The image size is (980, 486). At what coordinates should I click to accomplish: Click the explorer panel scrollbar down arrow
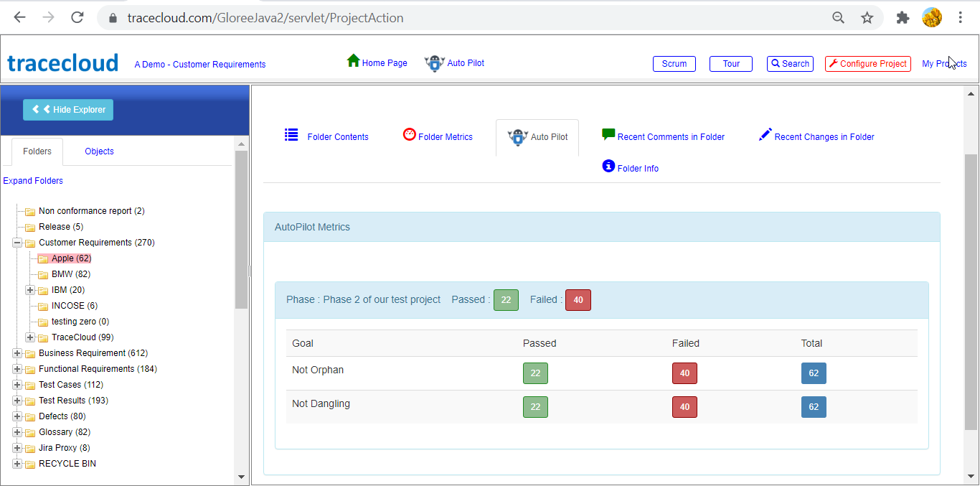241,477
